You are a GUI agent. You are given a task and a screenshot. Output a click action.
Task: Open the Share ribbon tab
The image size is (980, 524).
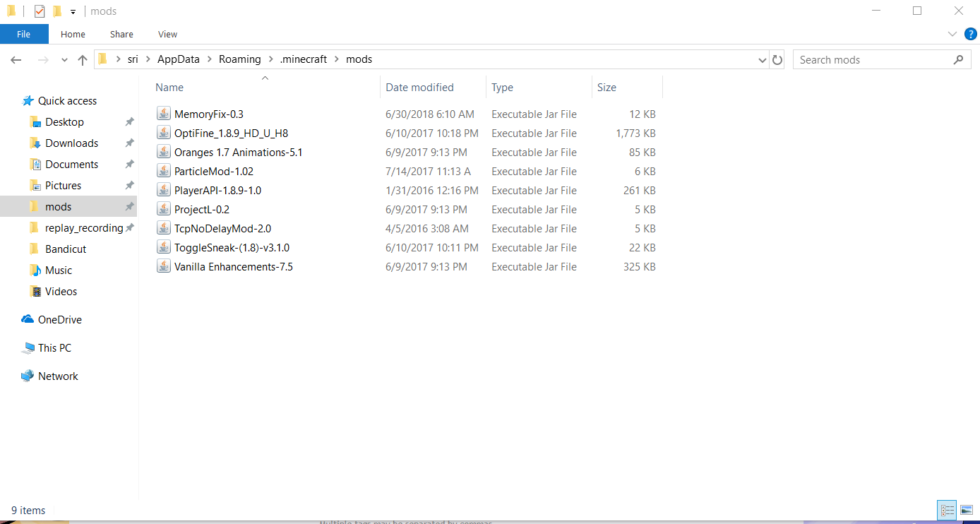(x=121, y=34)
